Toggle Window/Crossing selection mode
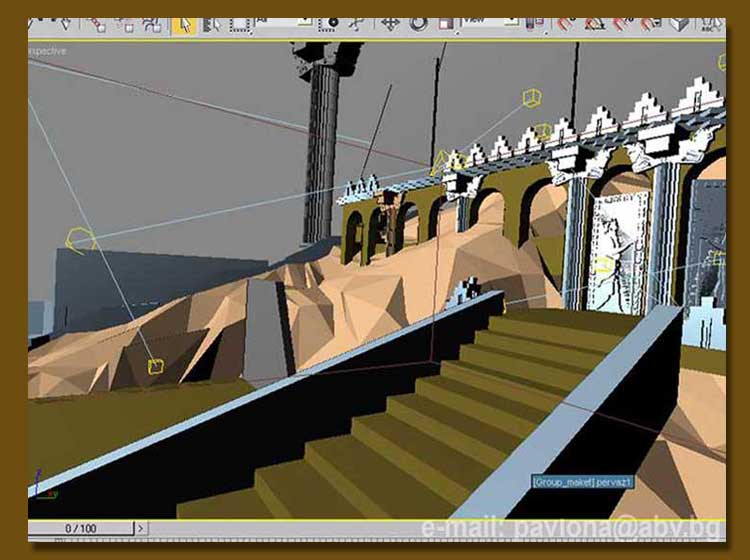 click(329, 24)
